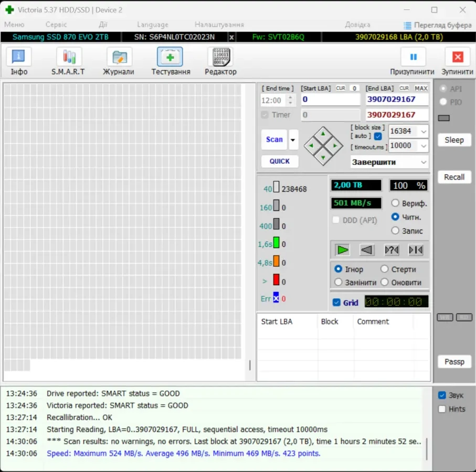Click the x next to serial number
Screen dimensions: 476x472
tap(231, 37)
